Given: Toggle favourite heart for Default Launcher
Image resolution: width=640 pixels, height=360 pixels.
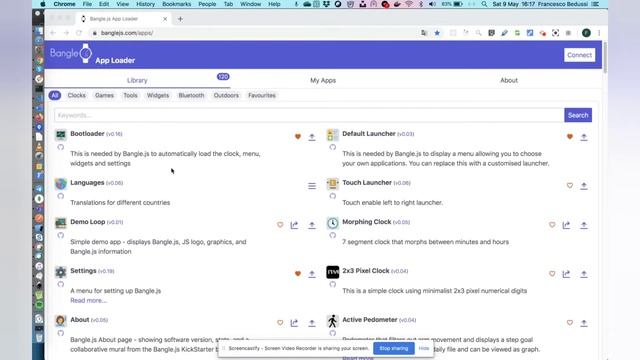Looking at the screenshot, I should click(570, 137).
